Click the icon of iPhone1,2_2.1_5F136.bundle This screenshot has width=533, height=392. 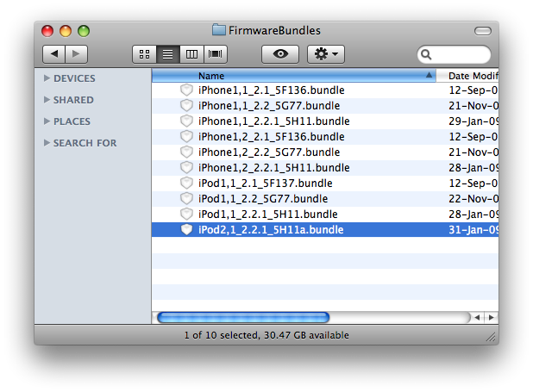click(186, 137)
